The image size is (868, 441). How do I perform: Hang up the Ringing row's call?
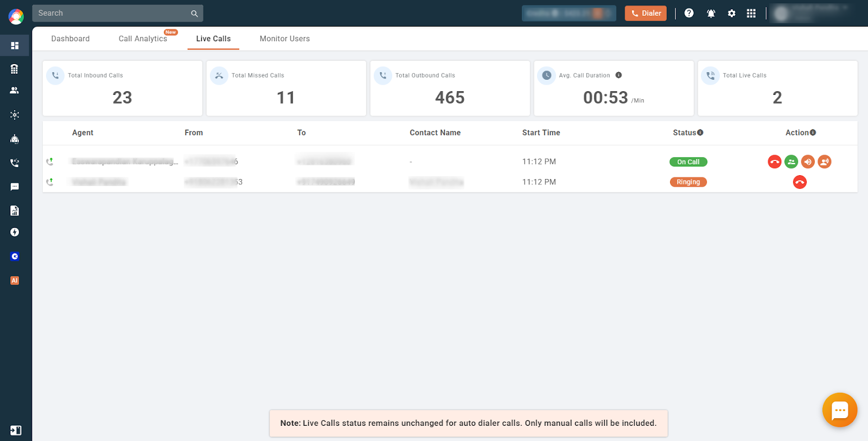pos(800,182)
